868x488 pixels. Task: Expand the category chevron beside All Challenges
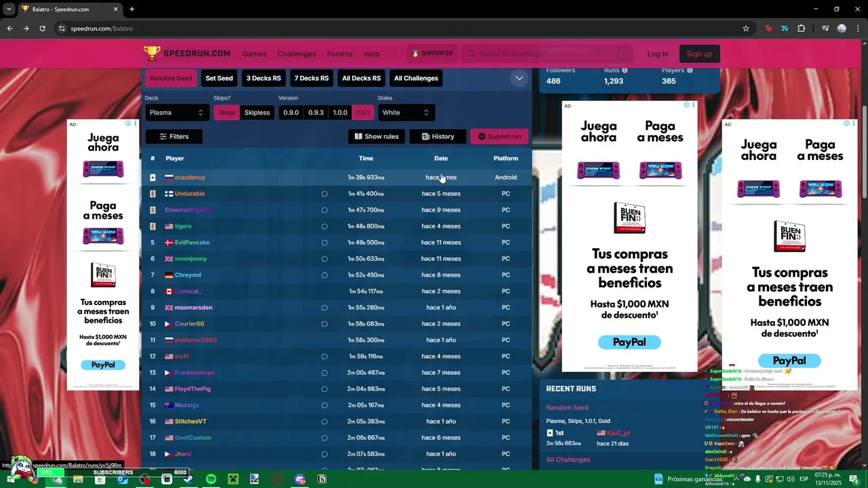pos(519,78)
